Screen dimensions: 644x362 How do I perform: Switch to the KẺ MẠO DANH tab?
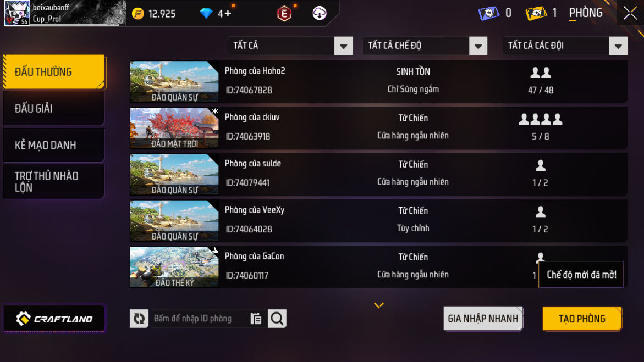[x=54, y=145]
